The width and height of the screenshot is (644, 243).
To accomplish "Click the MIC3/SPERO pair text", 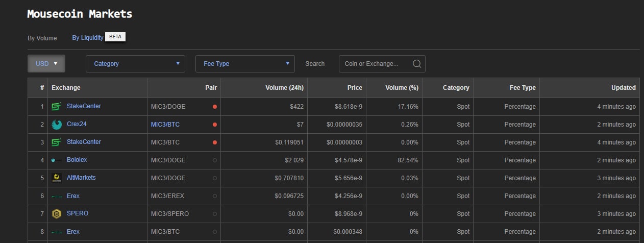I will click(x=170, y=214).
